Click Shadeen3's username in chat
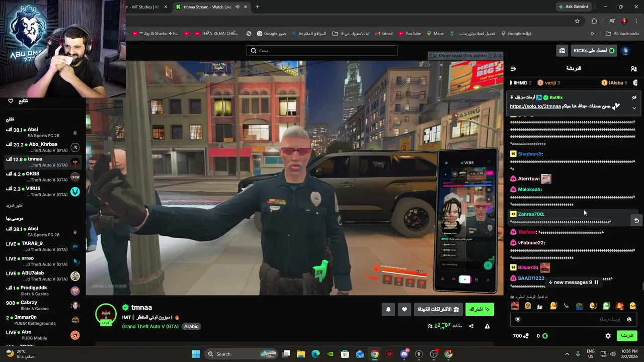644x362 pixels. tap(530, 154)
